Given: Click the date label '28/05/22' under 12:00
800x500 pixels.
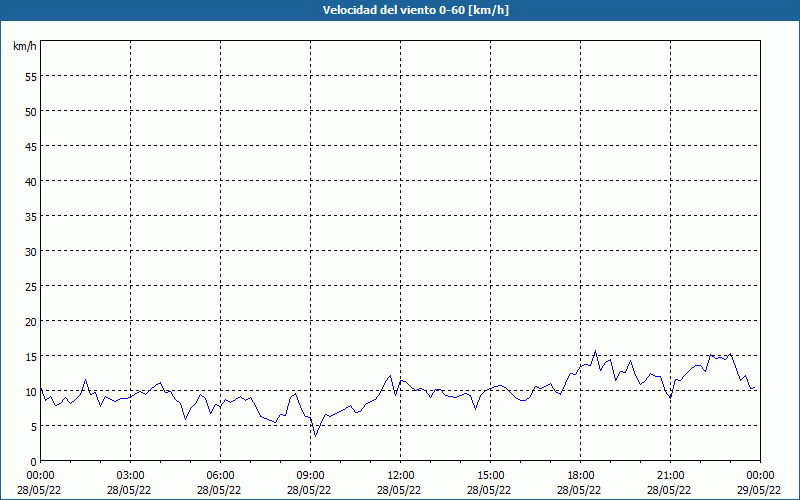Looking at the screenshot, I should tap(399, 490).
